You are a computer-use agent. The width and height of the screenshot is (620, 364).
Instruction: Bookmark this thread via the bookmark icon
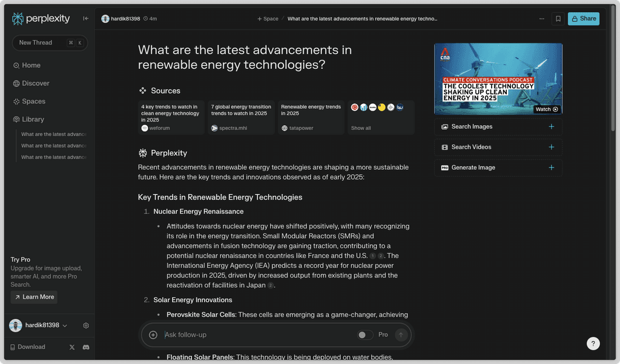558,18
